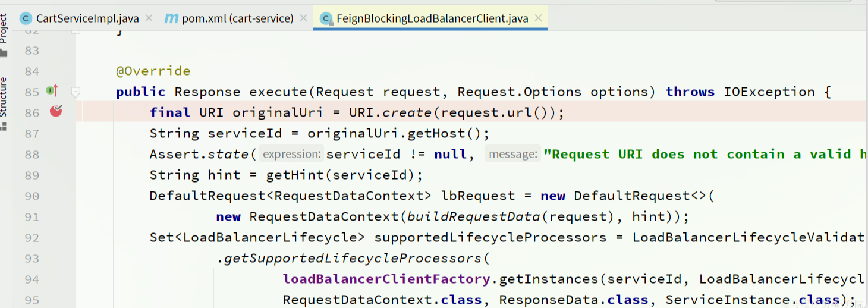Collapse the execute method with its fold marker
868x308 pixels.
pyautogui.click(x=76, y=92)
